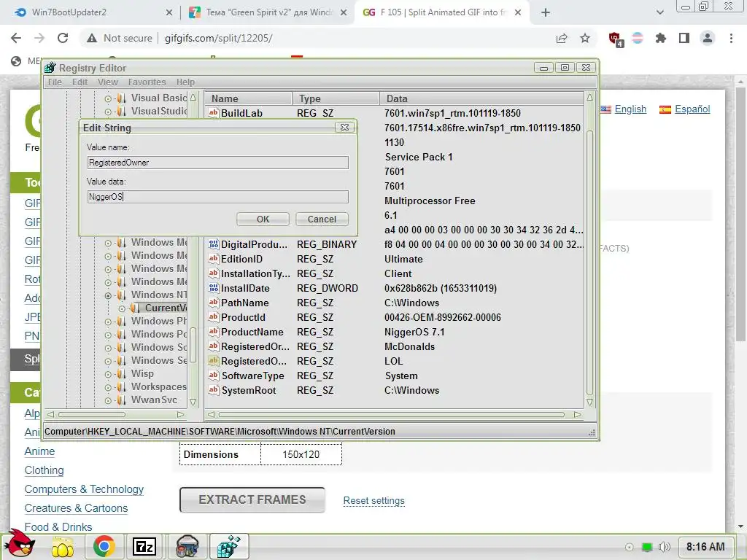Expand the WwanSvc tree node
This screenshot has width=747, height=560.
(x=108, y=400)
